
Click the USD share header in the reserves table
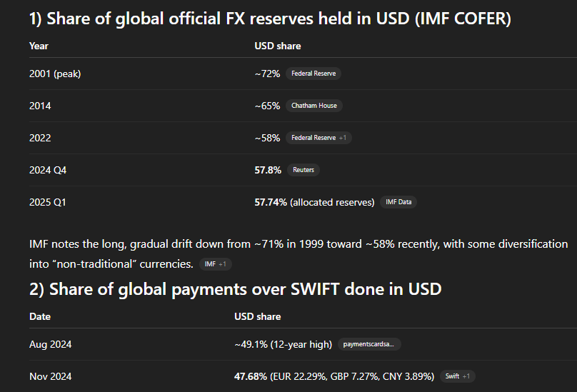tap(277, 46)
